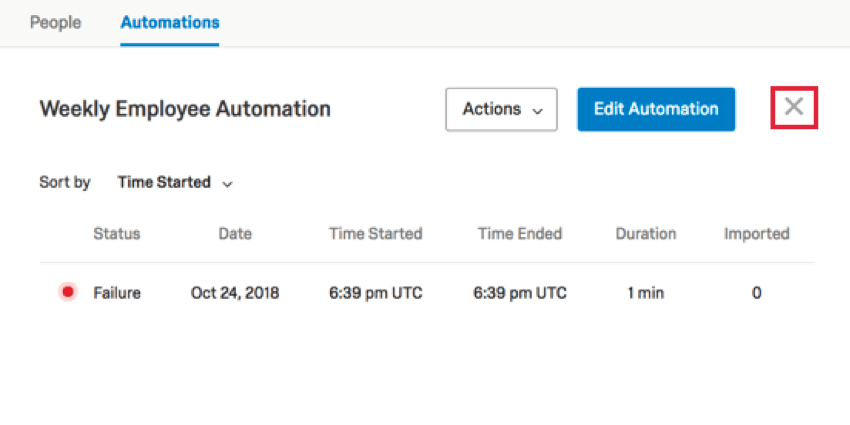Image resolution: width=850 pixels, height=425 pixels.
Task: Close the Weekly Employee Automation panel
Action: (x=794, y=107)
